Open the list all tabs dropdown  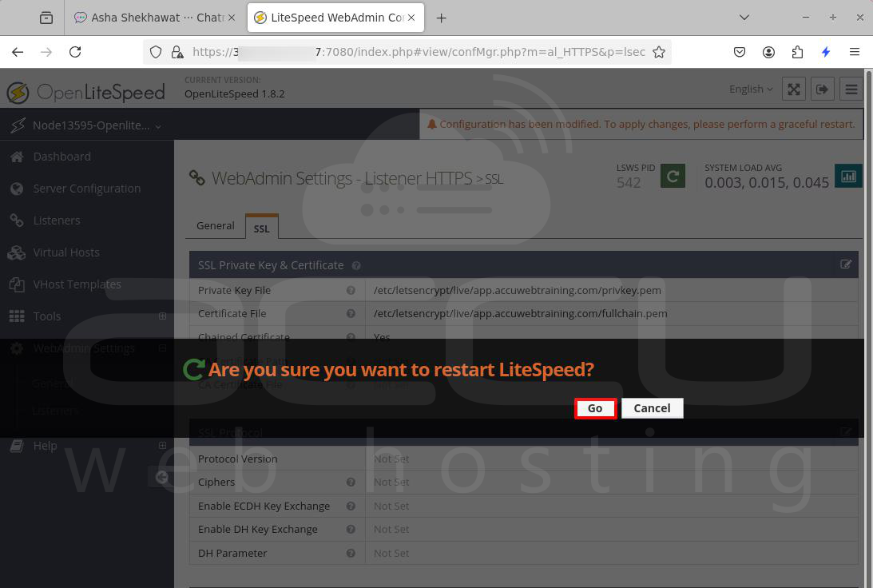click(x=744, y=18)
